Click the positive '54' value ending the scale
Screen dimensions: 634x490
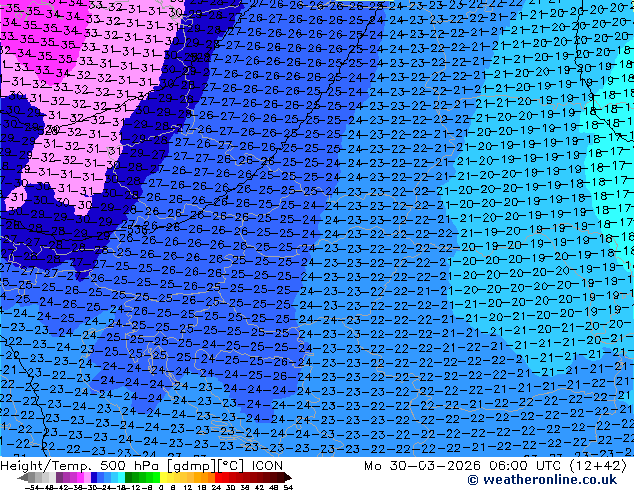(288, 488)
